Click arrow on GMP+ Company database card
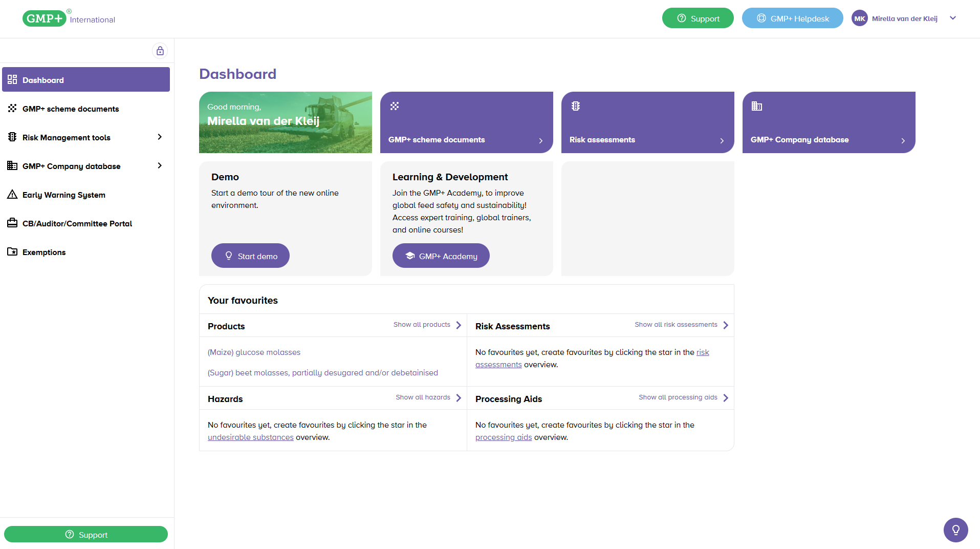This screenshot has height=549, width=980. click(x=903, y=140)
